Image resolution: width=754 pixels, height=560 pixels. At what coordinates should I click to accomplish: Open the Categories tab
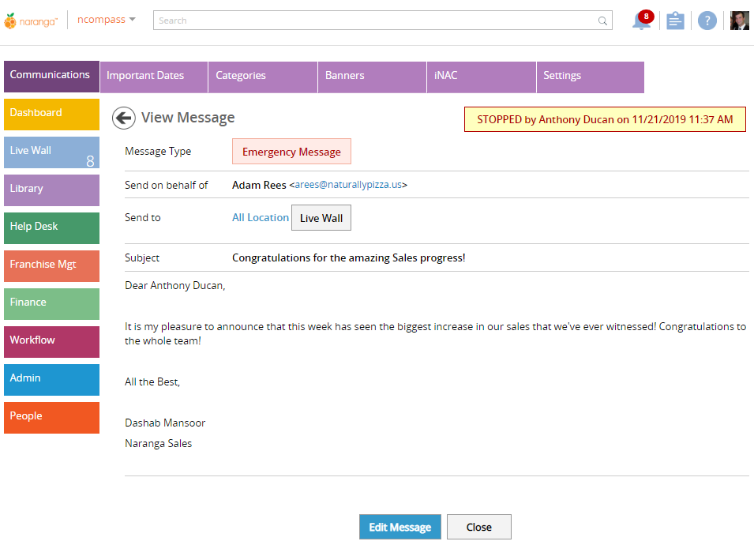263,77
